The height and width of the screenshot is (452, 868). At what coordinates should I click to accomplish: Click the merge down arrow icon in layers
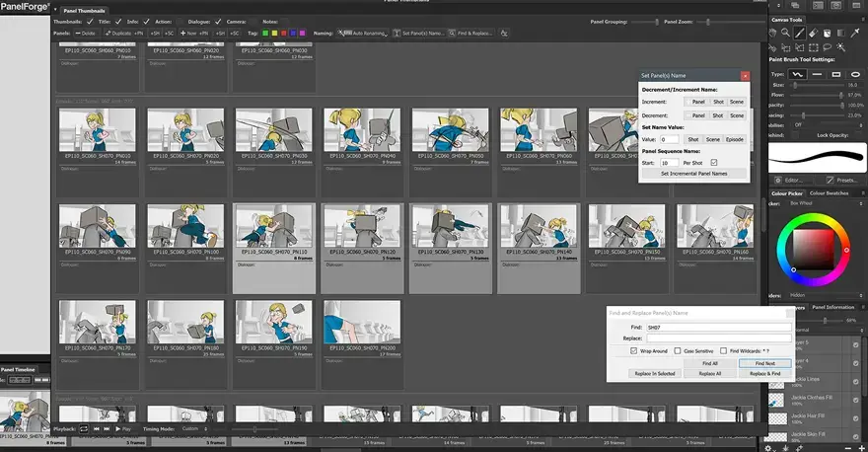[785, 448]
